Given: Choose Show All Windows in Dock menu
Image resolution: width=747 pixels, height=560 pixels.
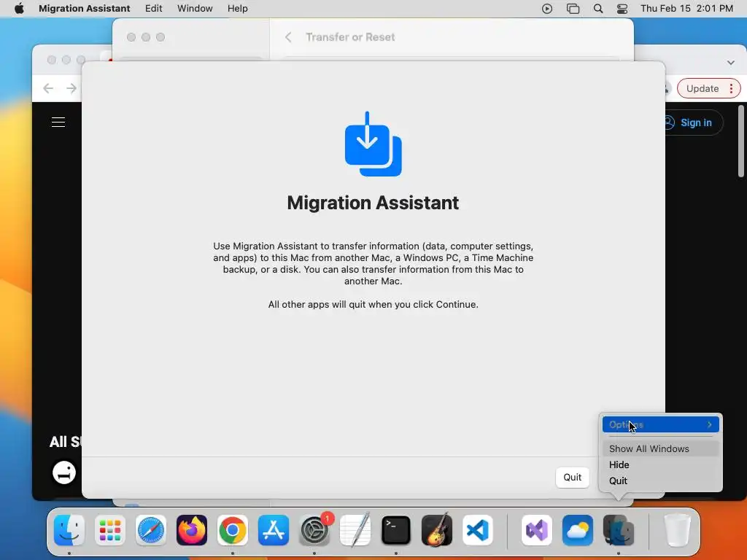Looking at the screenshot, I should pos(660,448).
